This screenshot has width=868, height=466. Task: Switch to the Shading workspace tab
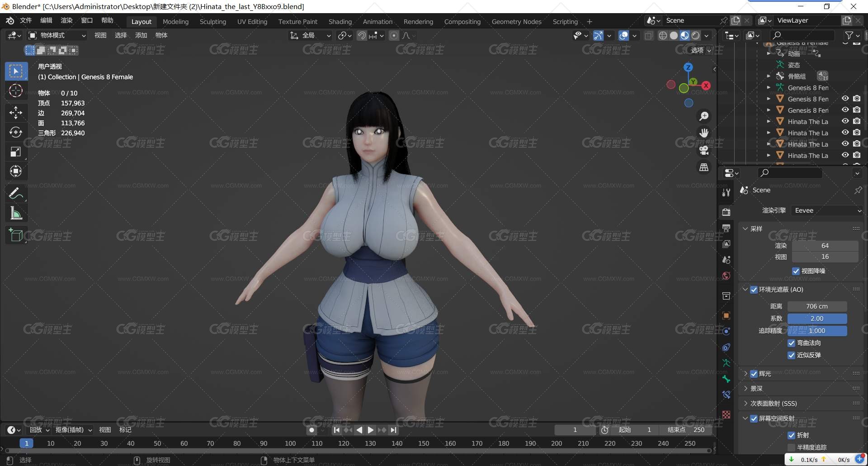coord(340,22)
